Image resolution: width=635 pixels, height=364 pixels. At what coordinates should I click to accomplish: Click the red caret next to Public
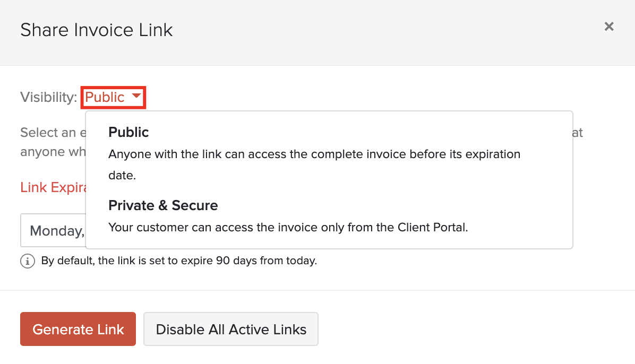(x=136, y=97)
